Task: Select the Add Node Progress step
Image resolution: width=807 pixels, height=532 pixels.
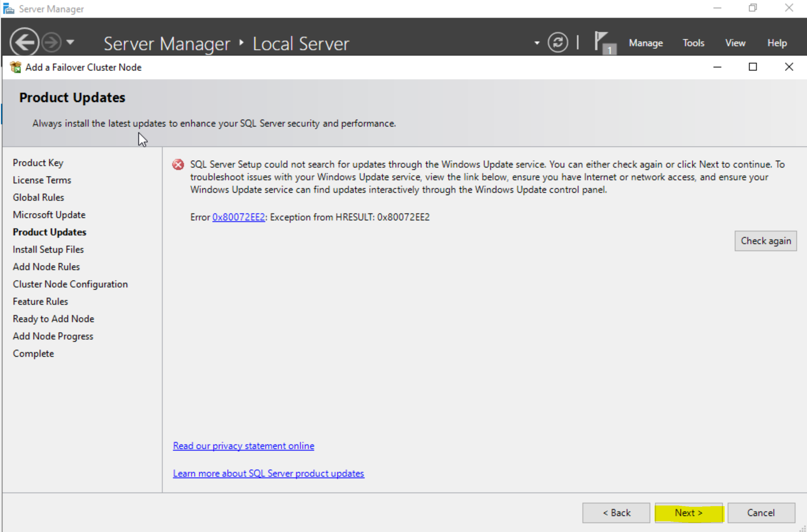Action: [x=53, y=336]
